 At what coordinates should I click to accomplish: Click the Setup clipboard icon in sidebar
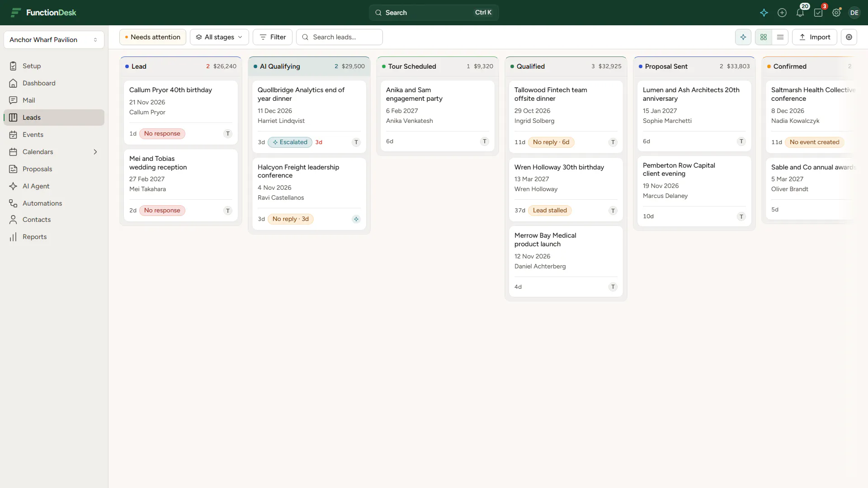[13, 66]
